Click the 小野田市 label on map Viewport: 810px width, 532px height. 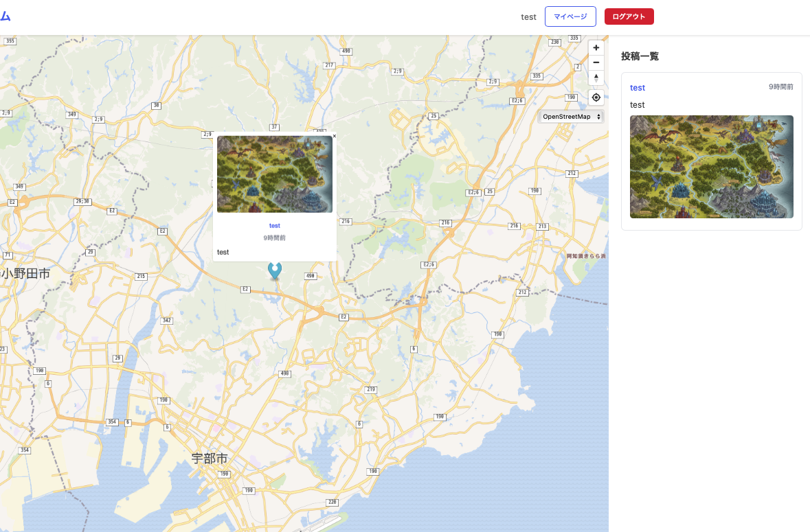tap(25, 274)
